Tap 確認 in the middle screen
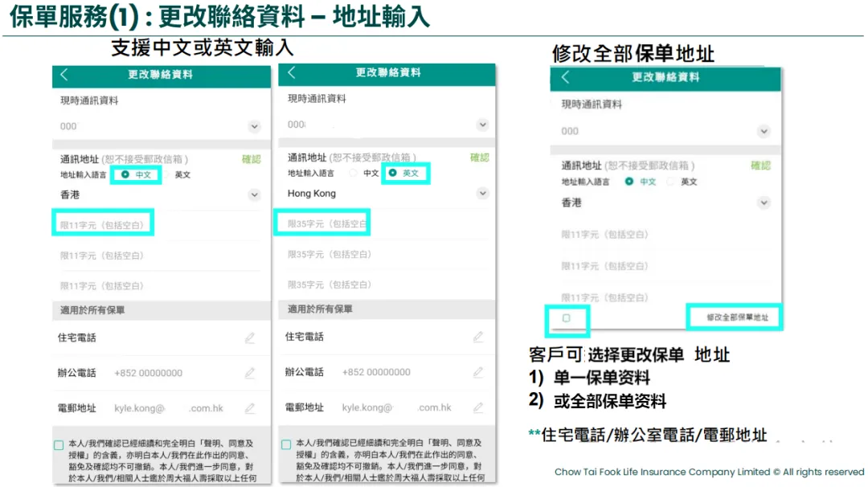The height and width of the screenshot is (487, 868). click(x=479, y=158)
